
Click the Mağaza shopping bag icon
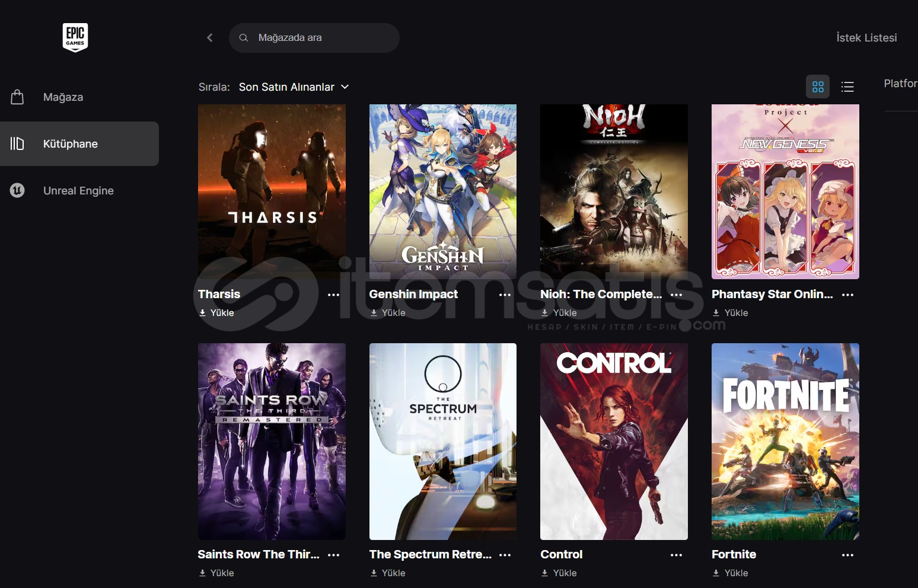tap(17, 97)
